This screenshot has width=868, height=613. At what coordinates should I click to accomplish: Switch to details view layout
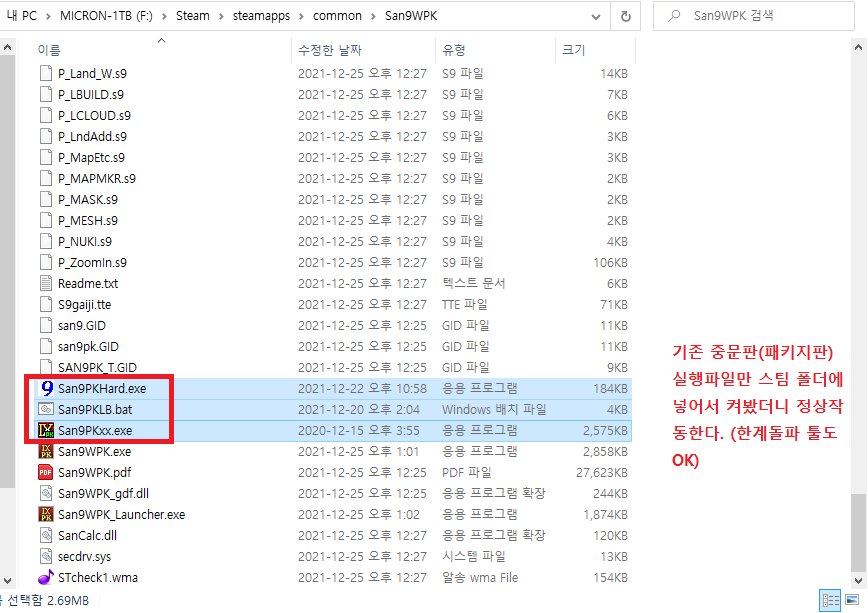(830, 600)
